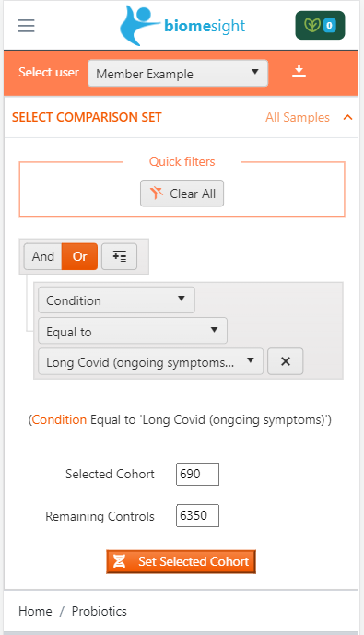Click the Probiotics breadcrumb
Image resolution: width=364 pixels, height=635 pixels.
100,611
